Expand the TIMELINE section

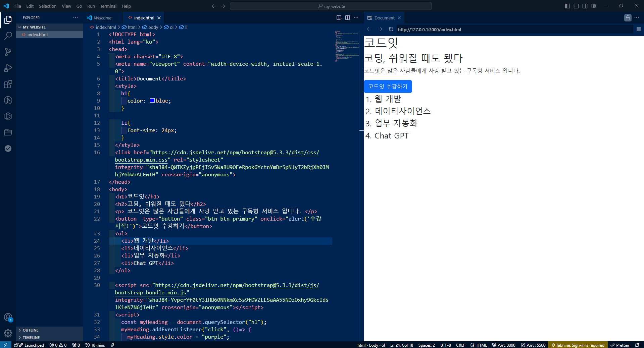[50, 338]
